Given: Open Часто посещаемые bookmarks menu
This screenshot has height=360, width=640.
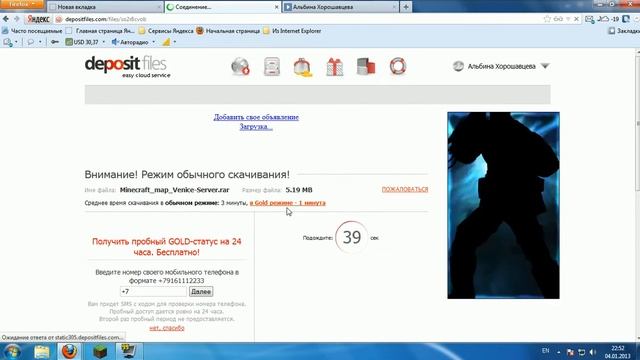Looking at the screenshot, I should pyautogui.click(x=33, y=31).
